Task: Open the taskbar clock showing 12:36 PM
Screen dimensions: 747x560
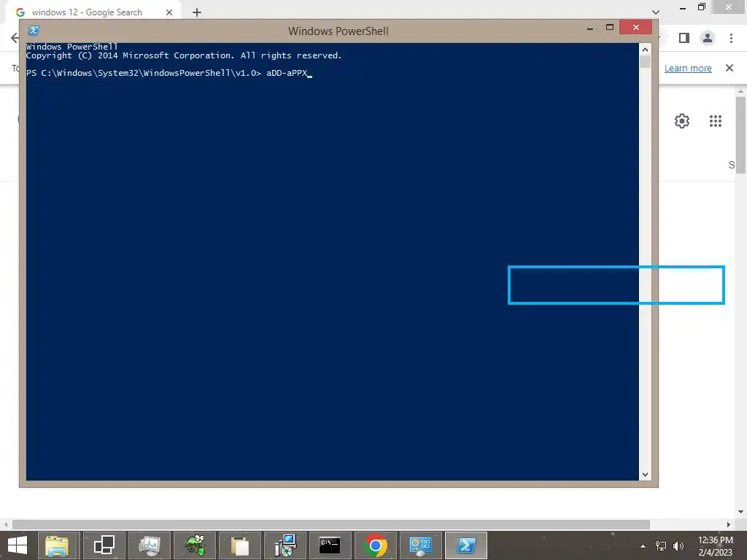Action: pyautogui.click(x=716, y=546)
